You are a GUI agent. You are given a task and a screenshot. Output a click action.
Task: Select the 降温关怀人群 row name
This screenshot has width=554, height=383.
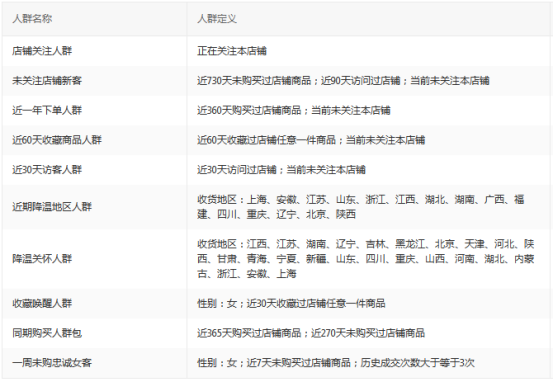tap(42, 259)
